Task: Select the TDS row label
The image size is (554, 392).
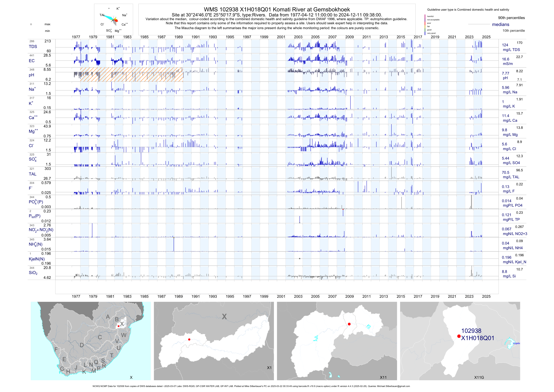Action: pyautogui.click(x=33, y=47)
